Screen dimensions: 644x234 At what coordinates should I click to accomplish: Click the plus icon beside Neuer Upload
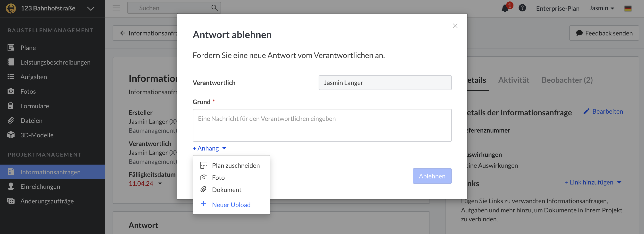pyautogui.click(x=204, y=204)
